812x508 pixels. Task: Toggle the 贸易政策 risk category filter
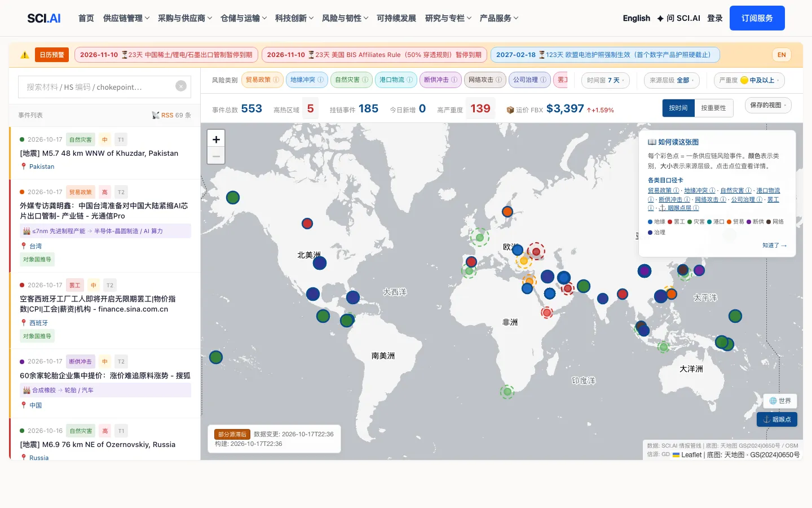[262, 80]
